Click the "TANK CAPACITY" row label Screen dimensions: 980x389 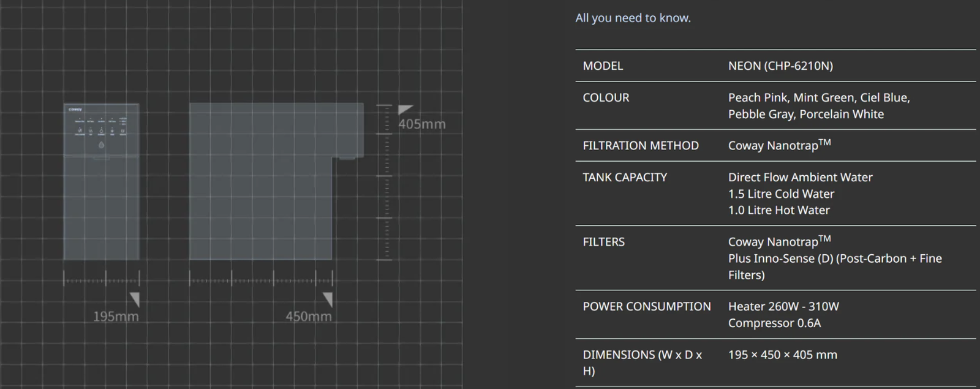click(x=625, y=177)
